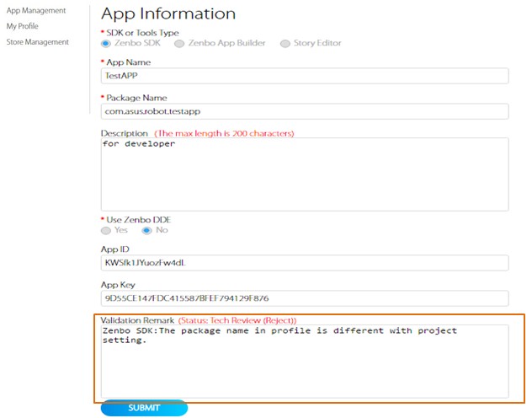
Task: Set Use Zenbo DDE to Yes
Action: pos(106,231)
